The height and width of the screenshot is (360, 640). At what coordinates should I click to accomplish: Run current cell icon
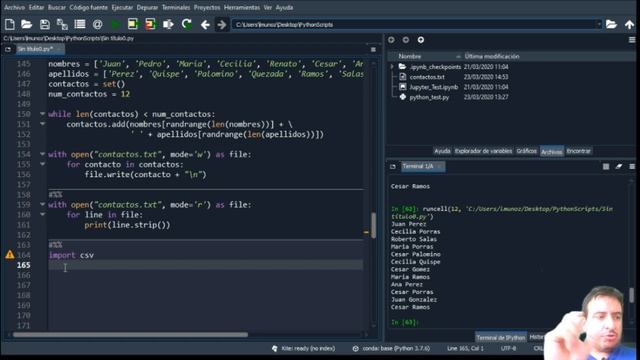pos(133,24)
